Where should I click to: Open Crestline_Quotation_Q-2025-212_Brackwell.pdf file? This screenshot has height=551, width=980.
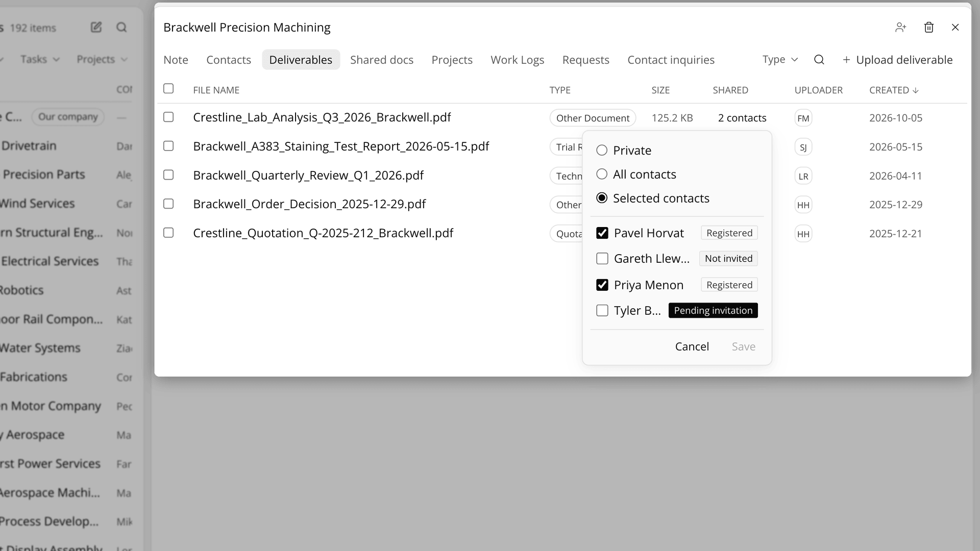pyautogui.click(x=323, y=233)
